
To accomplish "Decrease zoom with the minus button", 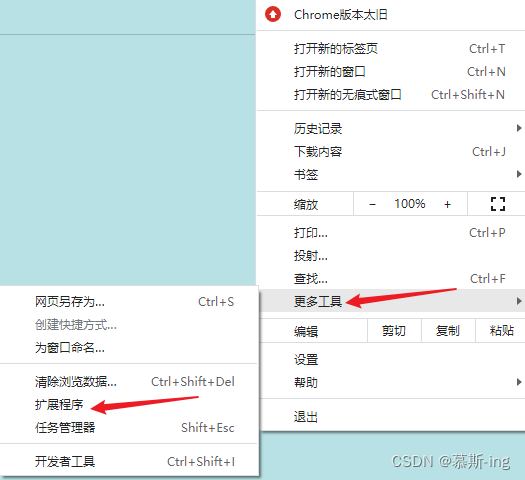I will (x=372, y=204).
